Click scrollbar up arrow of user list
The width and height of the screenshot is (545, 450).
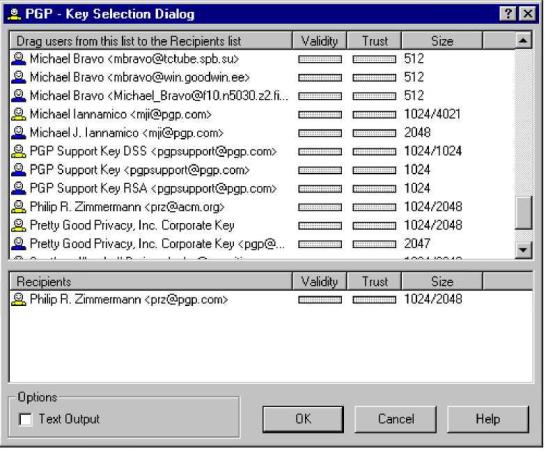coord(523,41)
